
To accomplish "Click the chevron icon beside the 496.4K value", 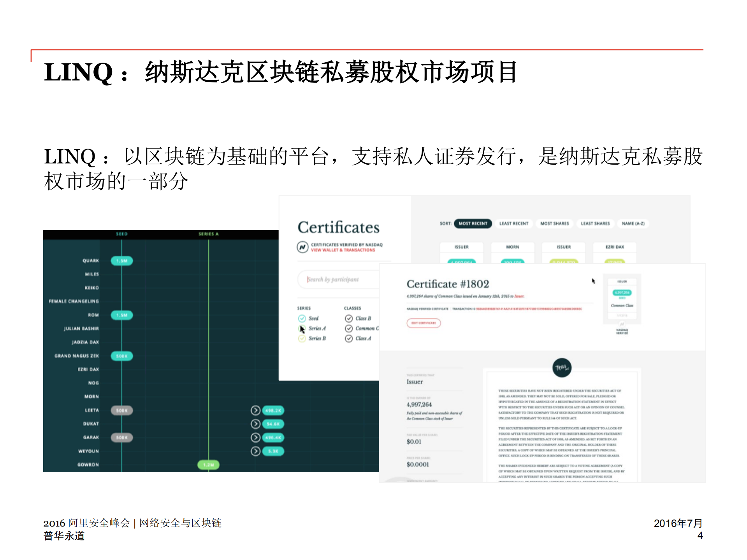I will [x=256, y=437].
